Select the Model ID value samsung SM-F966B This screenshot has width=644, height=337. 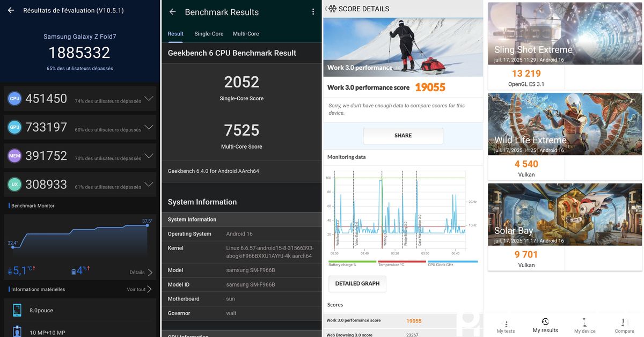pyautogui.click(x=251, y=284)
